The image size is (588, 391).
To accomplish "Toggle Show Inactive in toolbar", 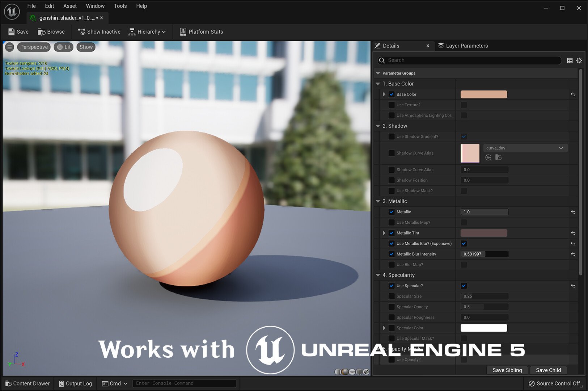I will 99,32.
